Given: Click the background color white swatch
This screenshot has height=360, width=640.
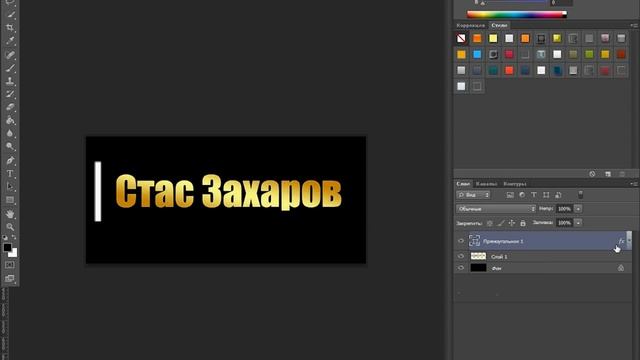Looking at the screenshot, I should point(14,254).
